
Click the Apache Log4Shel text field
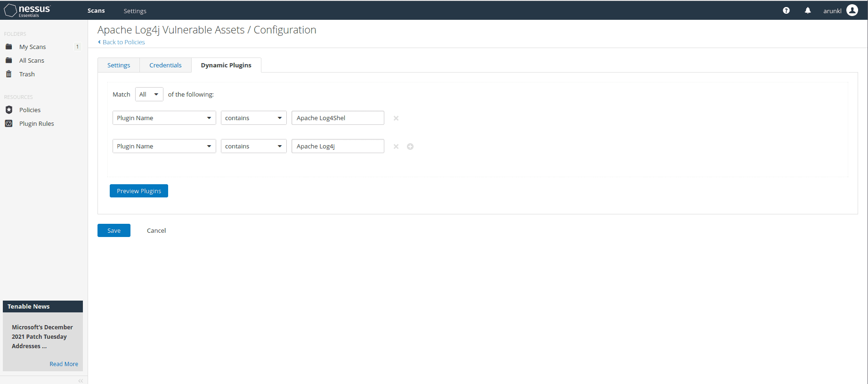tap(338, 118)
